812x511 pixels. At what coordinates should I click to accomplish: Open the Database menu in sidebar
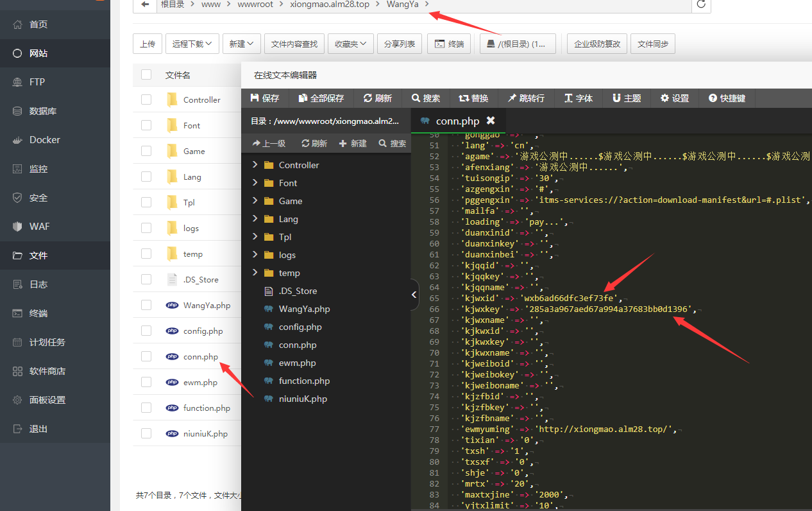pyautogui.click(x=43, y=111)
